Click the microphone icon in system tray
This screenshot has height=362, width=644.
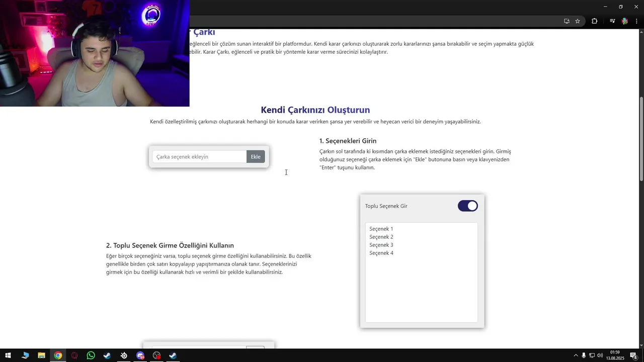[584, 355]
